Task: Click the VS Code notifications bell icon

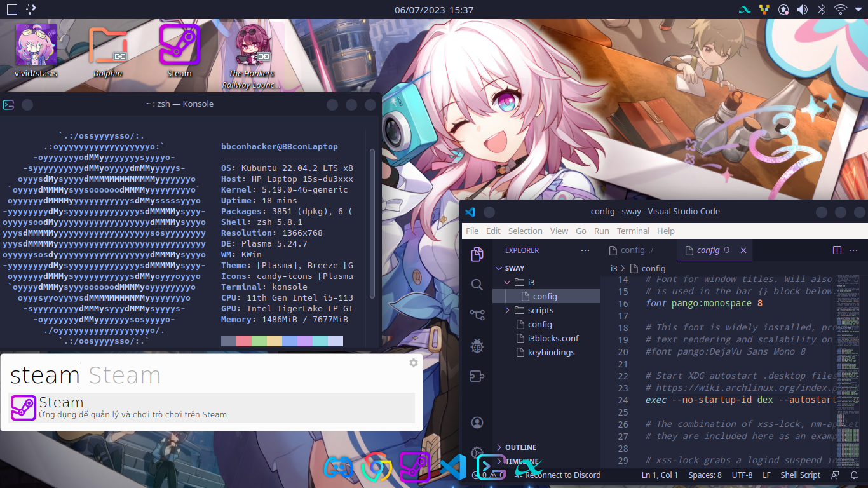Action: (853, 475)
